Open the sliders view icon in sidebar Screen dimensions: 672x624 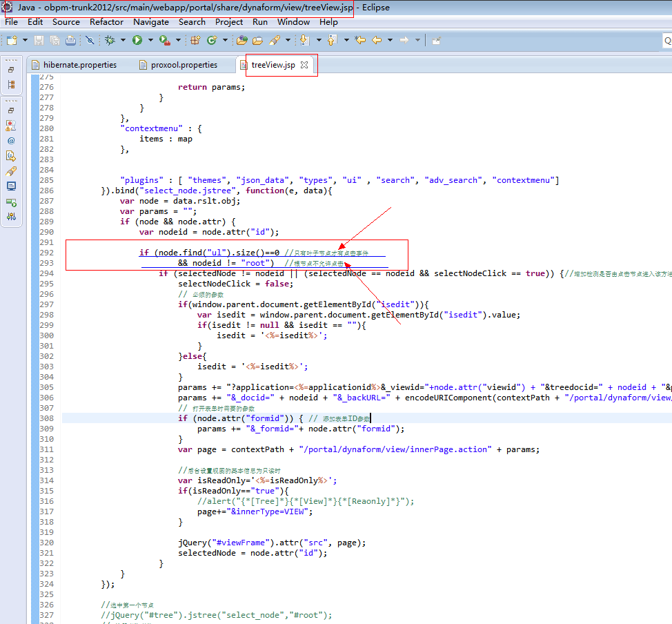[11, 217]
